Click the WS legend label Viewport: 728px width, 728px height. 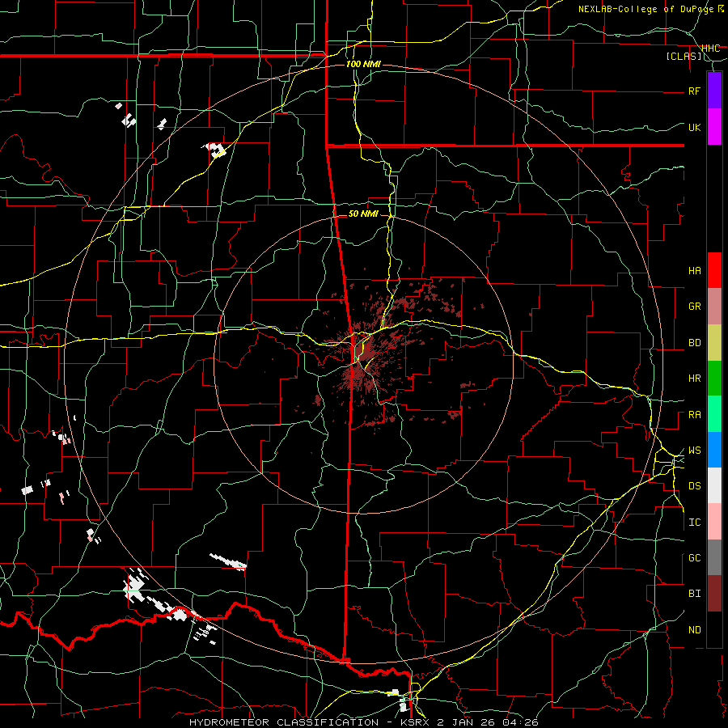[x=694, y=451]
